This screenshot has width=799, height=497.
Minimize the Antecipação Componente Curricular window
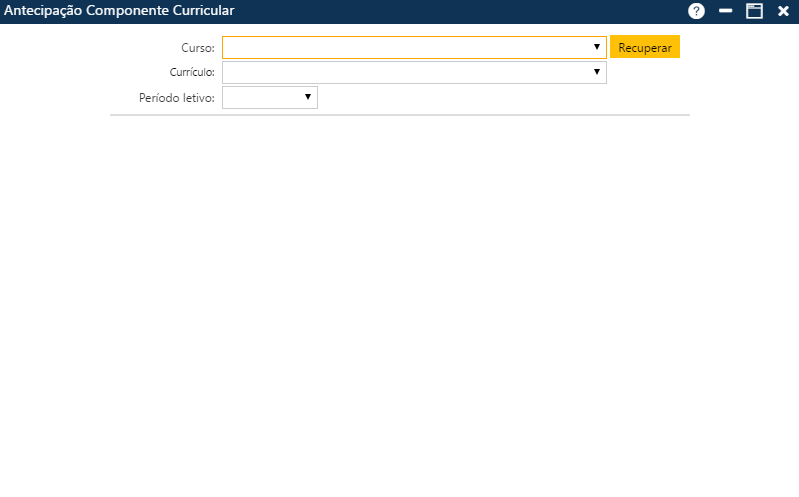point(726,11)
